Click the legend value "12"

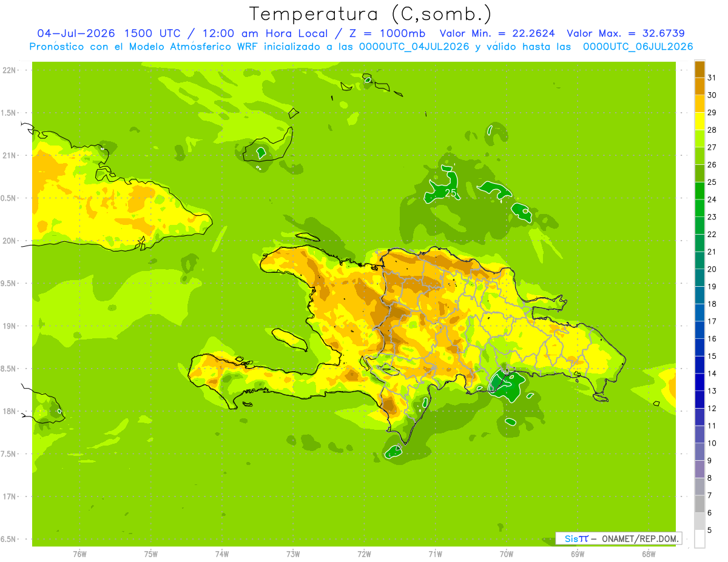coord(712,408)
